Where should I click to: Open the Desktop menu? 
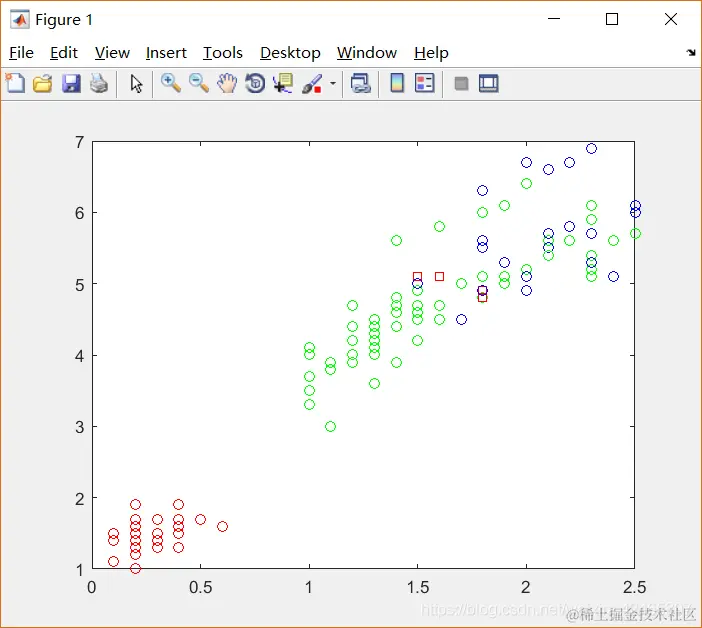tap(290, 53)
